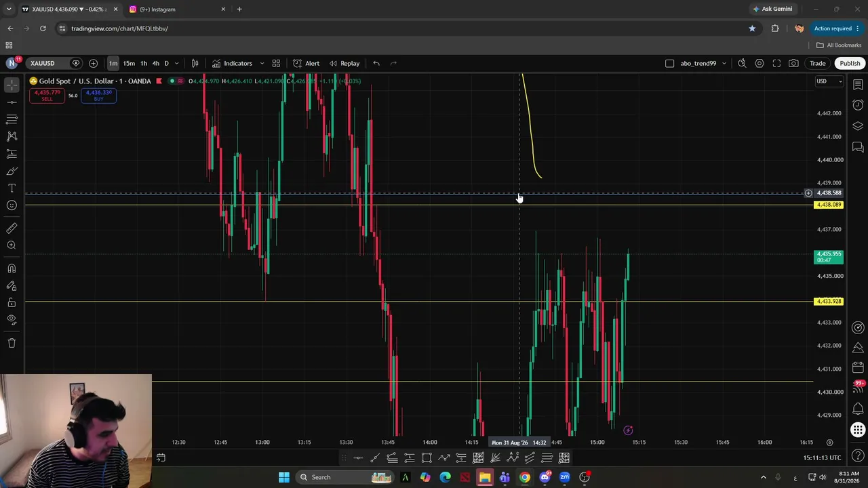Open the Trade panel
This screenshot has width=868, height=488.
[x=817, y=63]
